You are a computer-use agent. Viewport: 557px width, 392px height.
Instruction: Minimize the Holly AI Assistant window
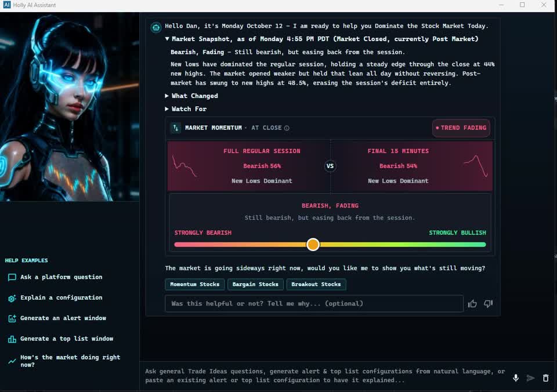pos(501,5)
